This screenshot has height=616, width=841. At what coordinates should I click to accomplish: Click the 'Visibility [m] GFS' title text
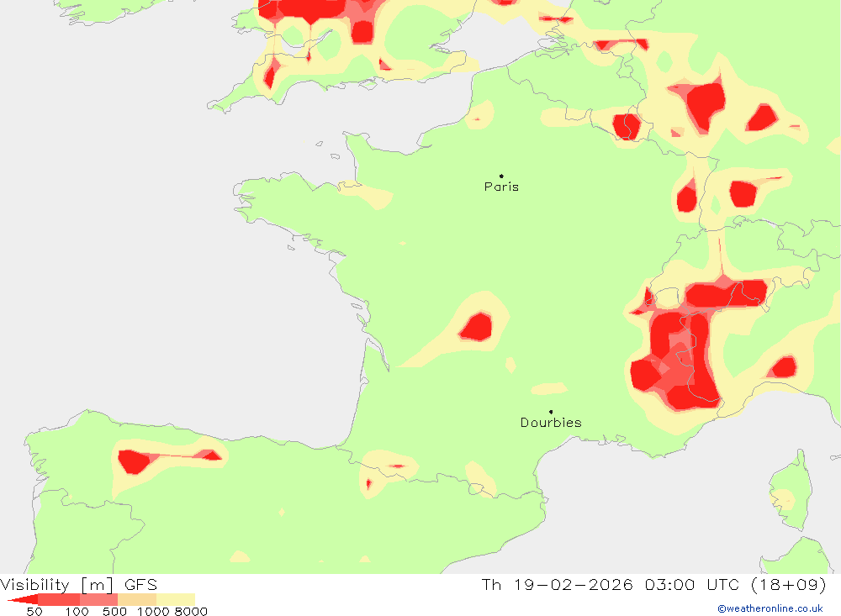pyautogui.click(x=79, y=584)
